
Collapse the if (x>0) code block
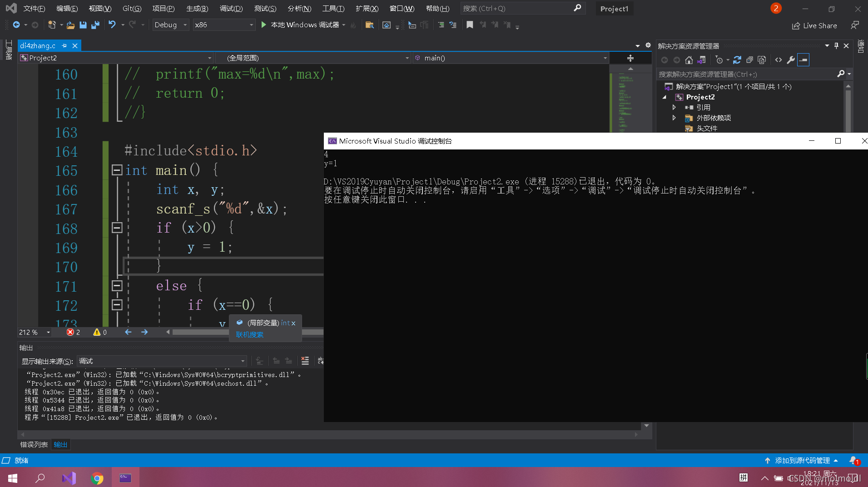117,228
